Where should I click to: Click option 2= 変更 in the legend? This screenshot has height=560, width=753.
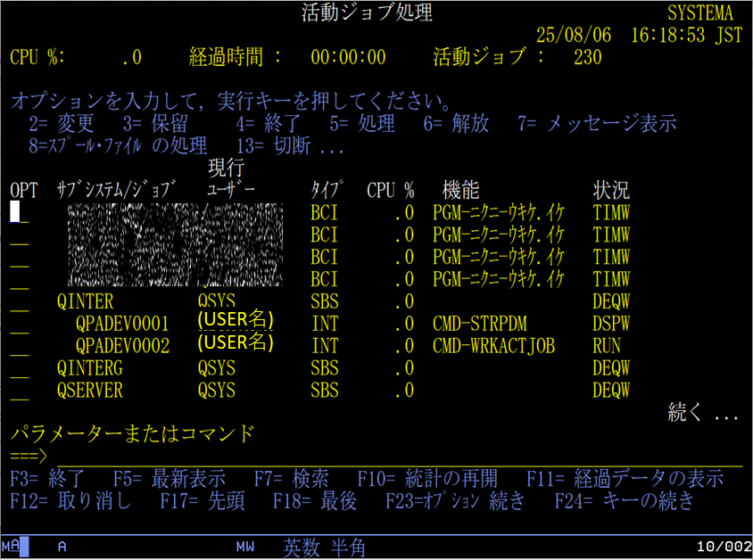coord(61,124)
